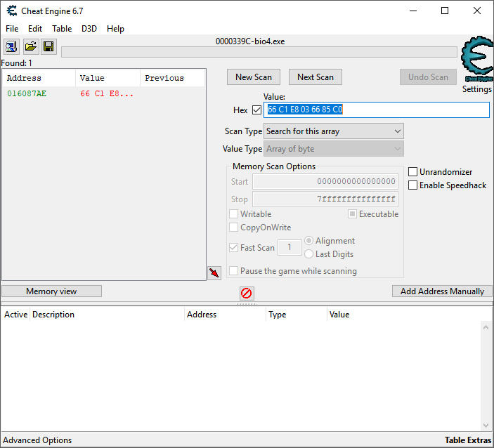
Task: Click the Found: 1 label
Action: [x=16, y=63]
